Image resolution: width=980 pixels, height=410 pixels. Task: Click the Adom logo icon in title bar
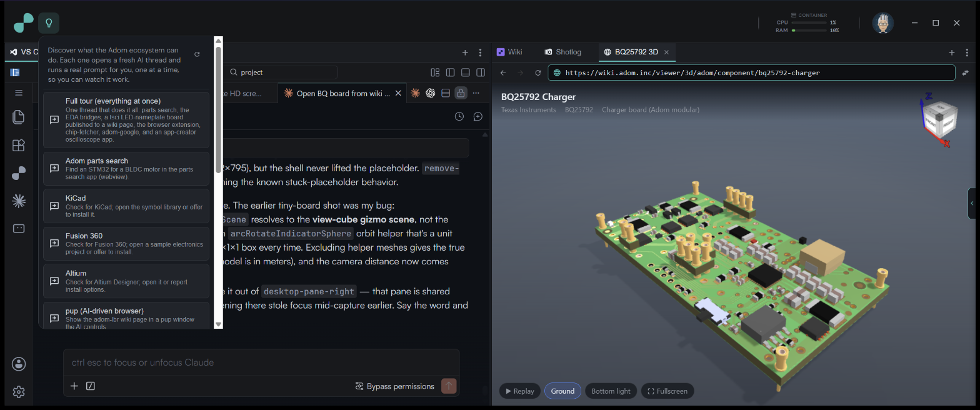tap(23, 23)
